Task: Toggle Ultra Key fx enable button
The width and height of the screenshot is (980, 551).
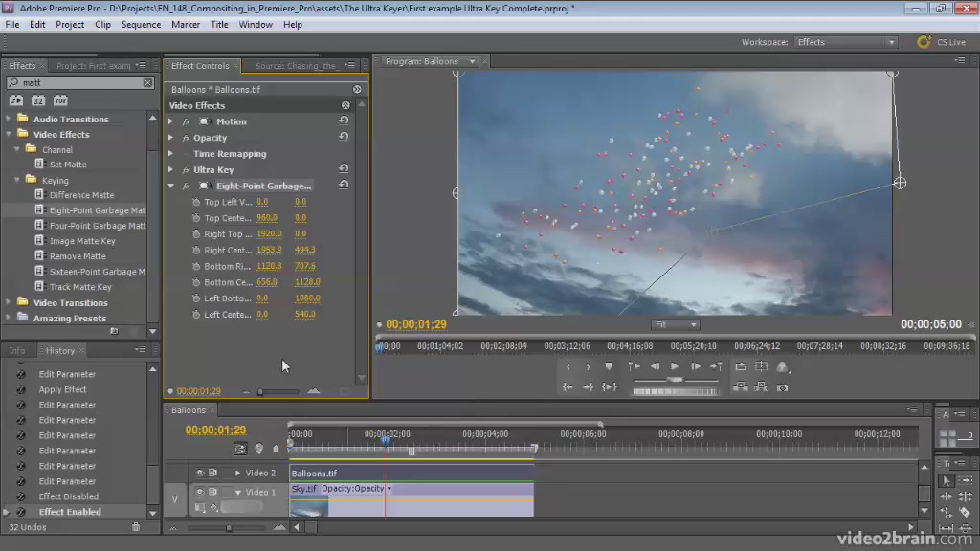Action: (x=187, y=170)
